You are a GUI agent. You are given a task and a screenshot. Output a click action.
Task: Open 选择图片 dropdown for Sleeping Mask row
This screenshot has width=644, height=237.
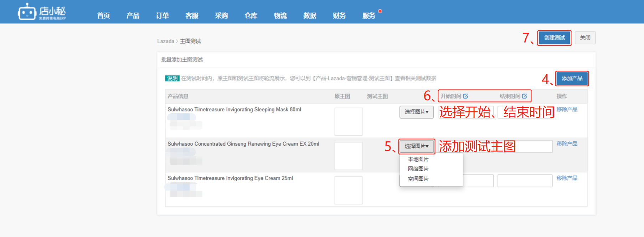(x=416, y=112)
